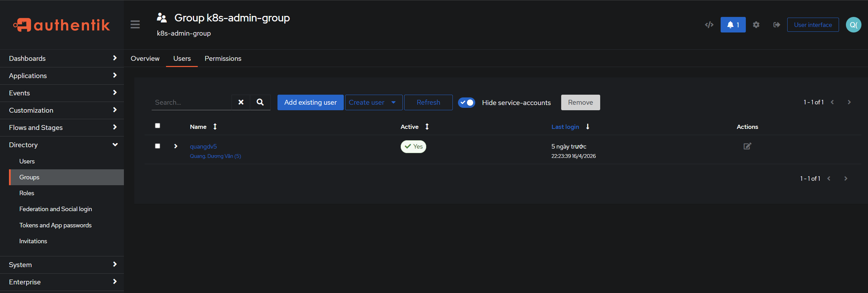Open quangdv5 user link
Screen dimensions: 868x293
(203, 146)
